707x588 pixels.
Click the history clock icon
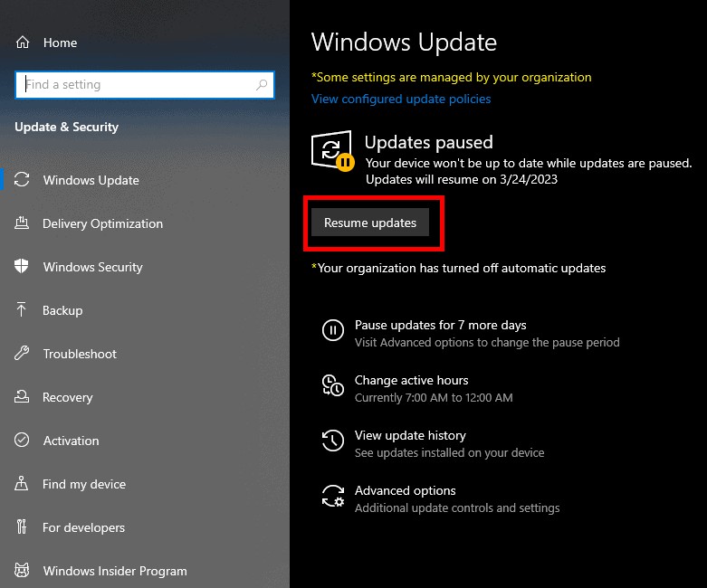point(333,441)
